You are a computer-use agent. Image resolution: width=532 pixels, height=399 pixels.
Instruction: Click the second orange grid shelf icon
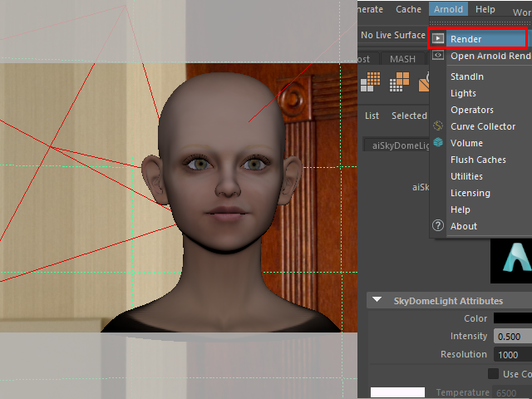pyautogui.click(x=400, y=81)
